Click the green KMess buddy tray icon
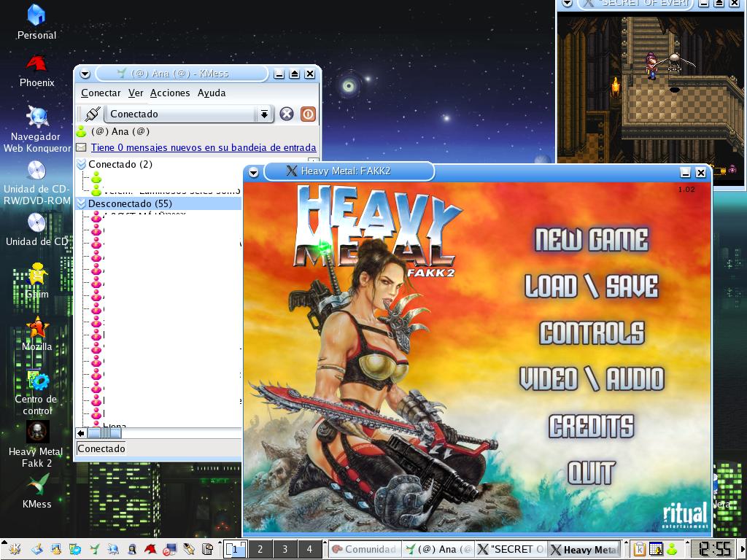This screenshot has width=747, height=560. (x=672, y=549)
